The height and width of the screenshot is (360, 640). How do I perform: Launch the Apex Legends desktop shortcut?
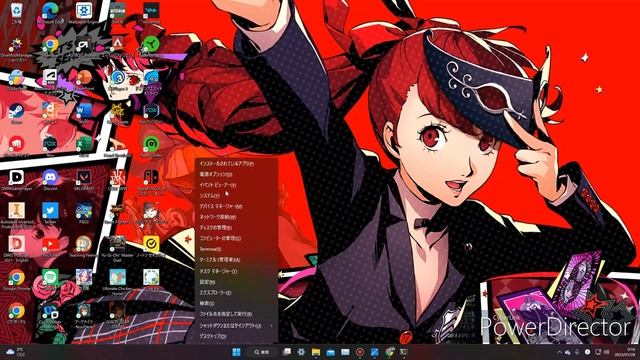tap(117, 46)
